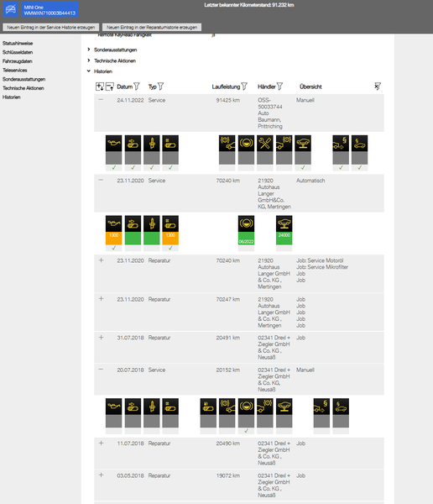Click green 06/2022 brake fluid status

(246, 239)
